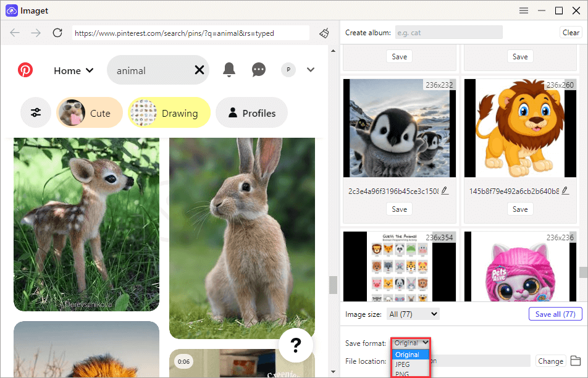Go back to the previous page
588x378 pixels.
tap(15, 33)
